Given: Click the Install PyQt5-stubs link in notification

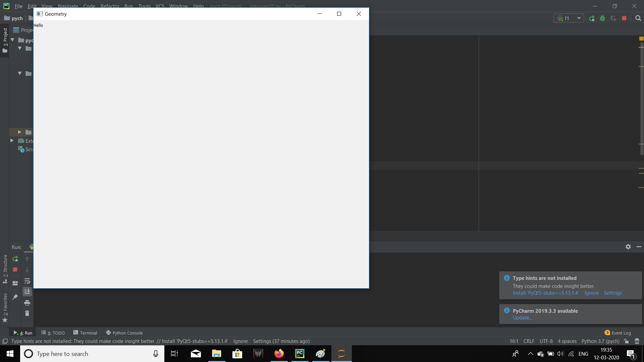Looking at the screenshot, I should point(545,293).
